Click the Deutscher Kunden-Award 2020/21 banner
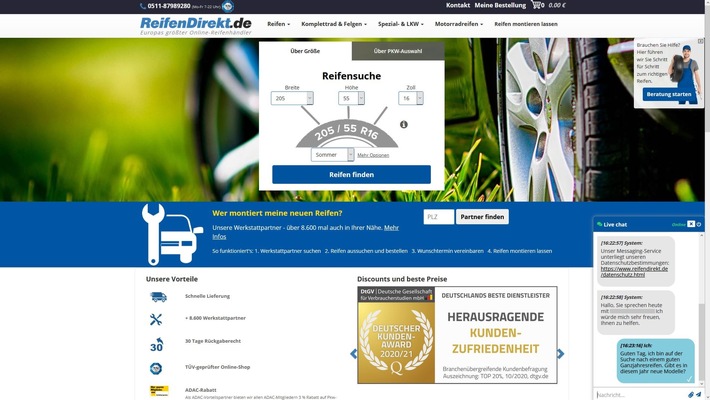 [x=457, y=335]
